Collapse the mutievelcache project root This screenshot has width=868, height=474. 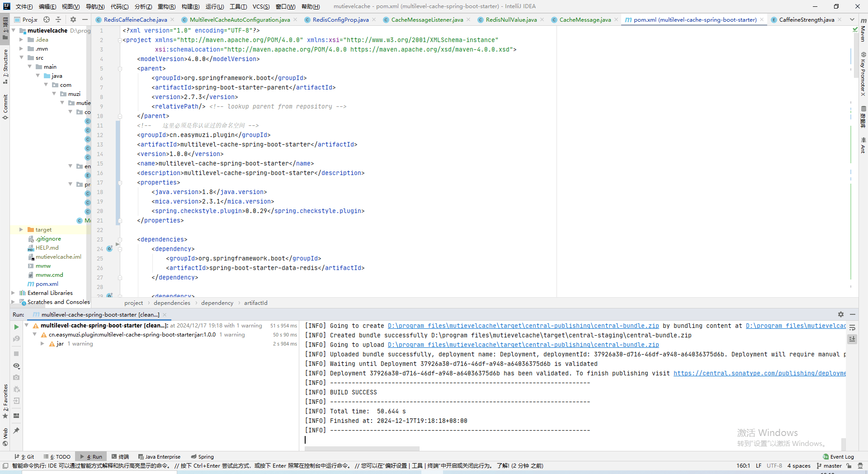point(13,31)
